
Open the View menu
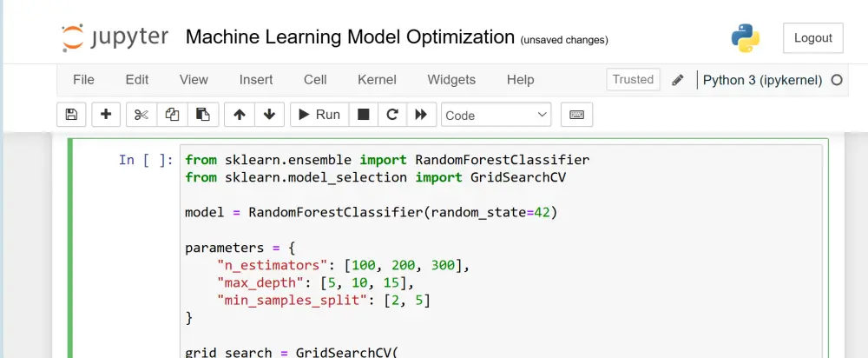[194, 80]
